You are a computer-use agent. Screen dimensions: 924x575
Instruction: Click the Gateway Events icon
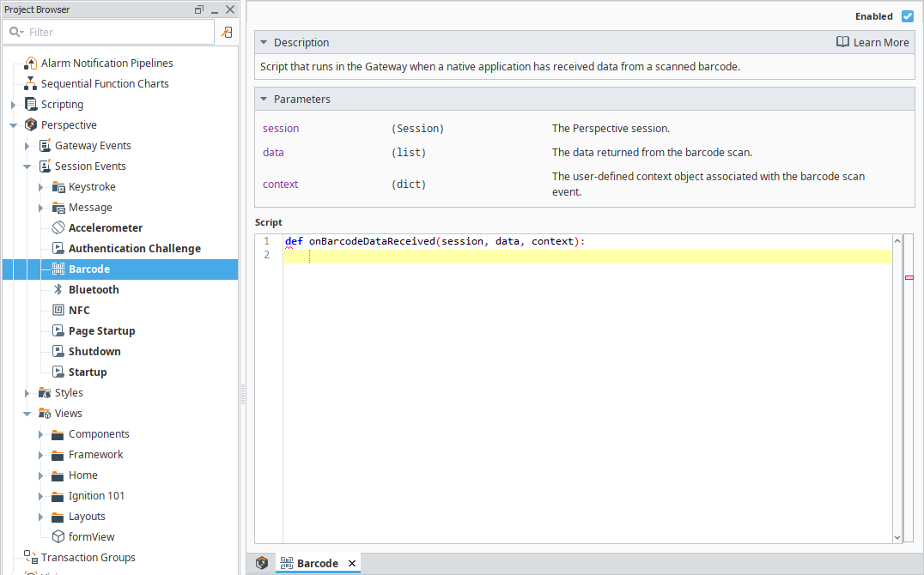[45, 146]
